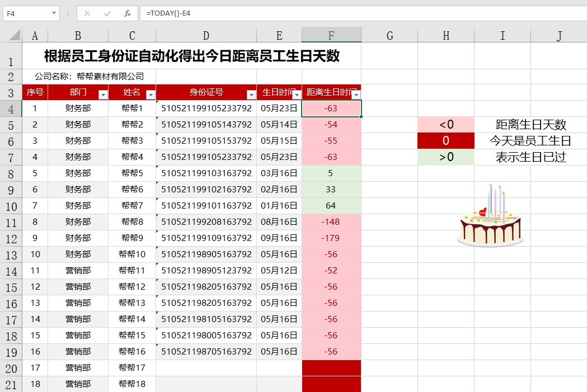The height and width of the screenshot is (392, 587).
Task: Click the 表示生日已过 legend text
Action: pyautogui.click(x=530, y=157)
